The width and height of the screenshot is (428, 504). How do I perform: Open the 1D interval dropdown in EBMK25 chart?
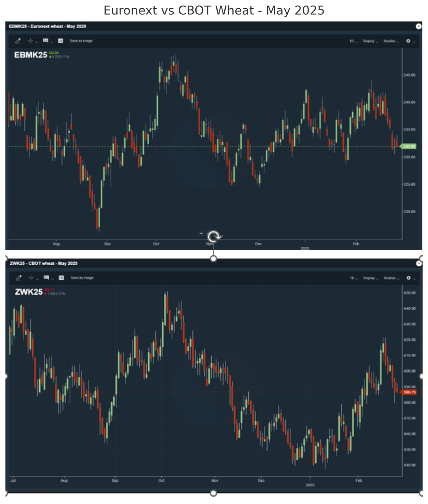(353, 41)
